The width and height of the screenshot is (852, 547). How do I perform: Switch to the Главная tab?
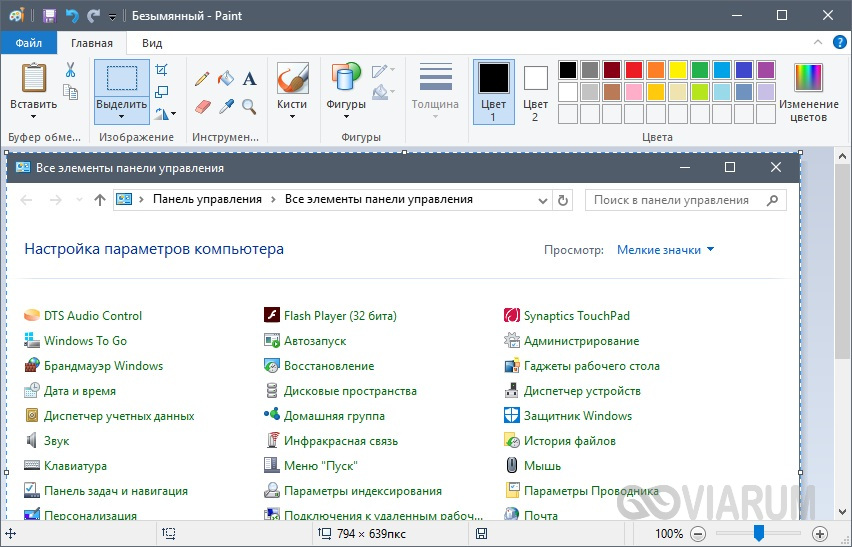click(92, 43)
